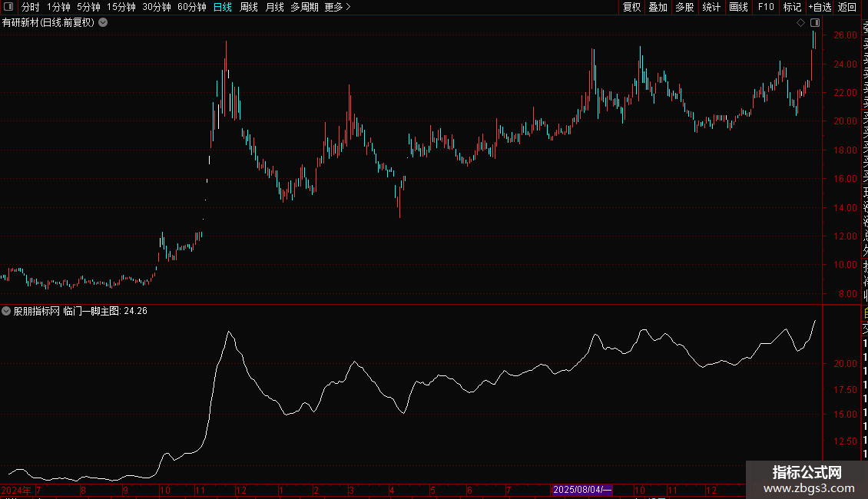Select the 5分钟 period tab
The height and width of the screenshot is (499, 868).
click(88, 7)
